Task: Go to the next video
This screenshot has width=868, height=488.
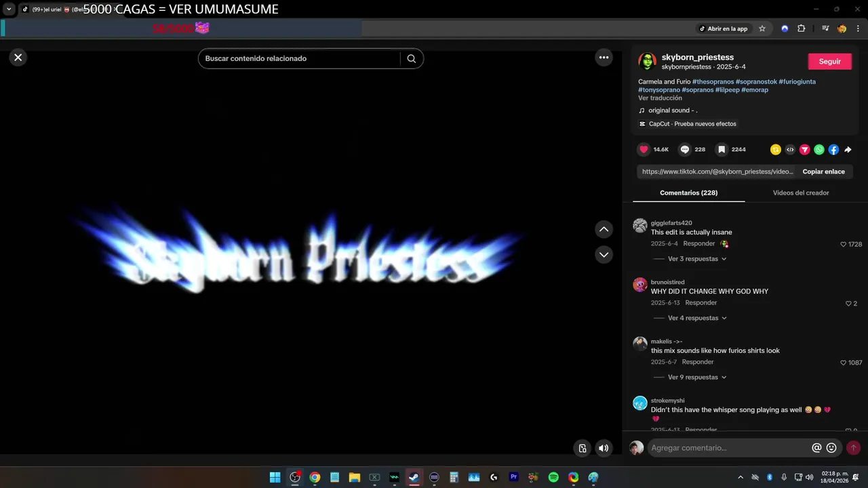Action: (604, 254)
